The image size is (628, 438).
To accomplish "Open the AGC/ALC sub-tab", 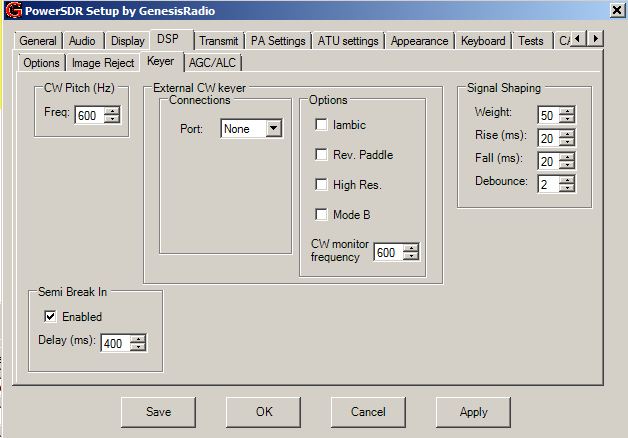I will pyautogui.click(x=212, y=63).
